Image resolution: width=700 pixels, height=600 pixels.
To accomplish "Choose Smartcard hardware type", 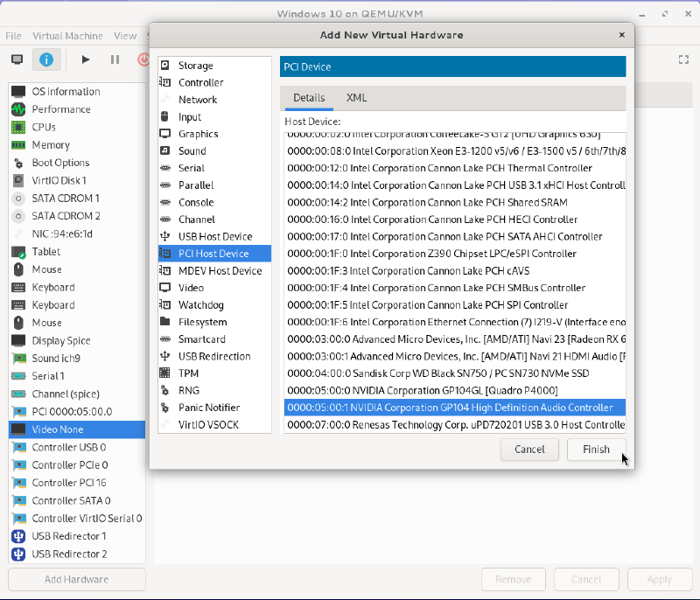I will tap(214, 339).
